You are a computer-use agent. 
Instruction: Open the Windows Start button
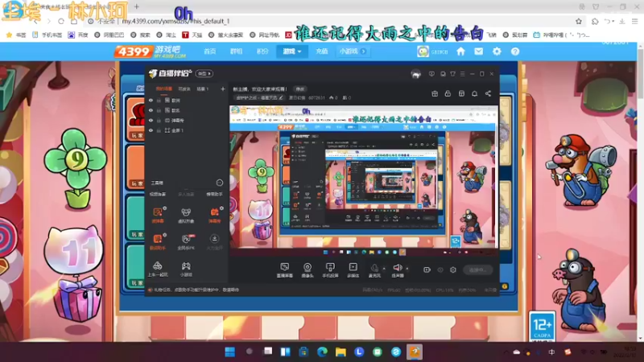tap(230, 352)
